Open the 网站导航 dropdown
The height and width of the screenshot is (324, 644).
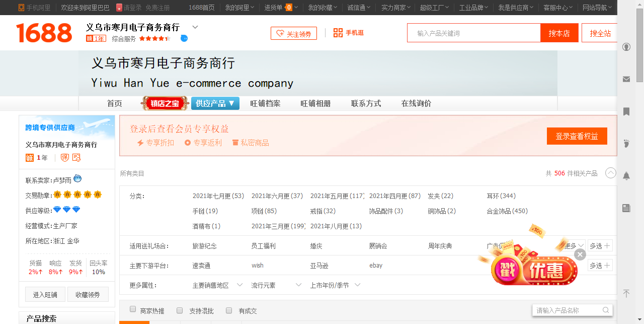[597, 8]
